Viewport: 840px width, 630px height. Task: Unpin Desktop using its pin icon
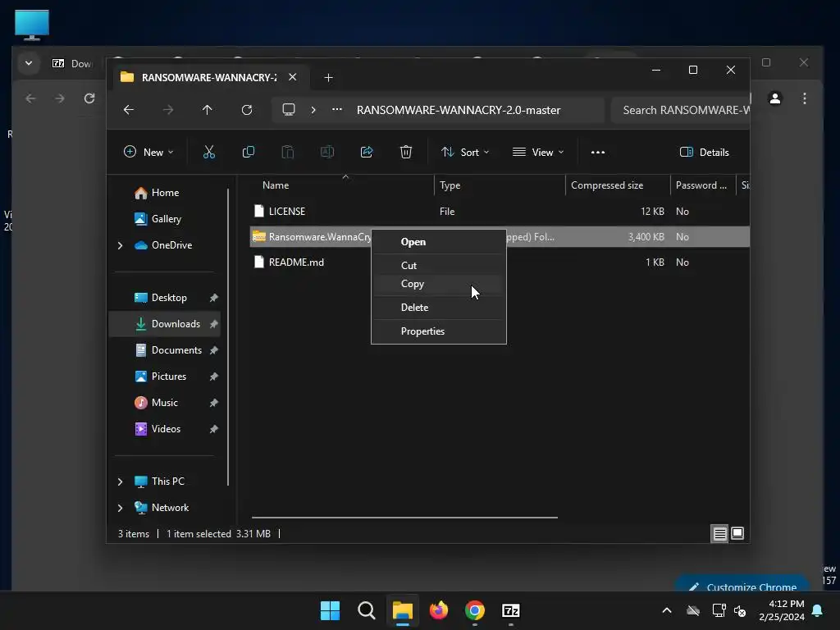[214, 298]
